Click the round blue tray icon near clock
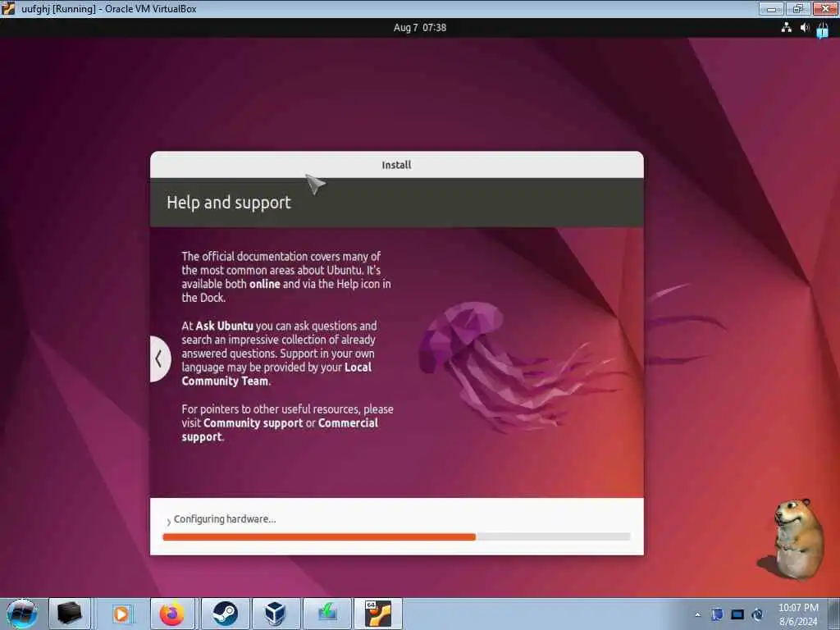 click(757, 614)
